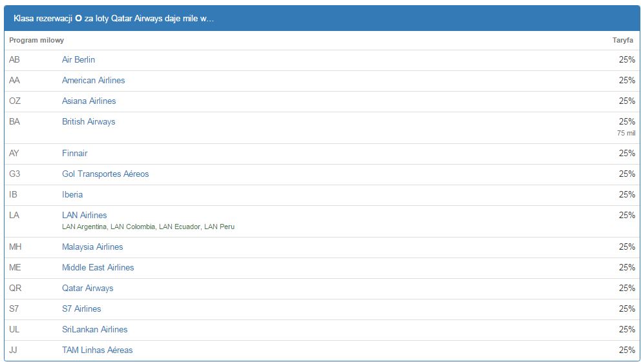Open the American Airlines link
The width and height of the screenshot is (641, 364).
coord(93,81)
